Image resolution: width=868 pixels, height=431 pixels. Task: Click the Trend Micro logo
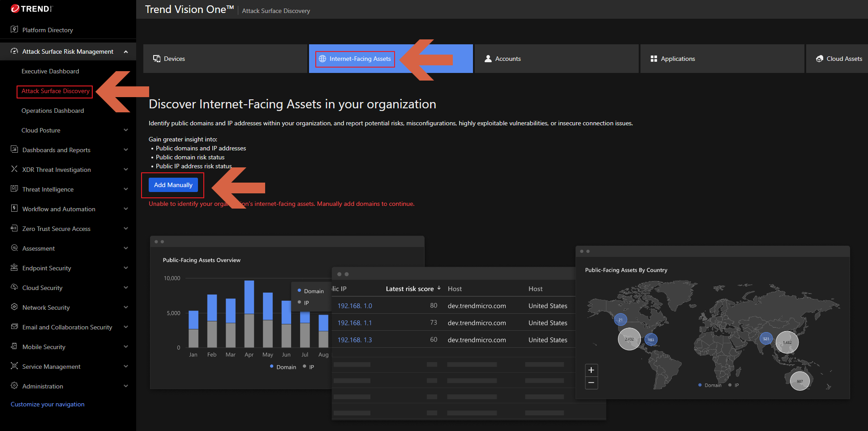(x=31, y=9)
